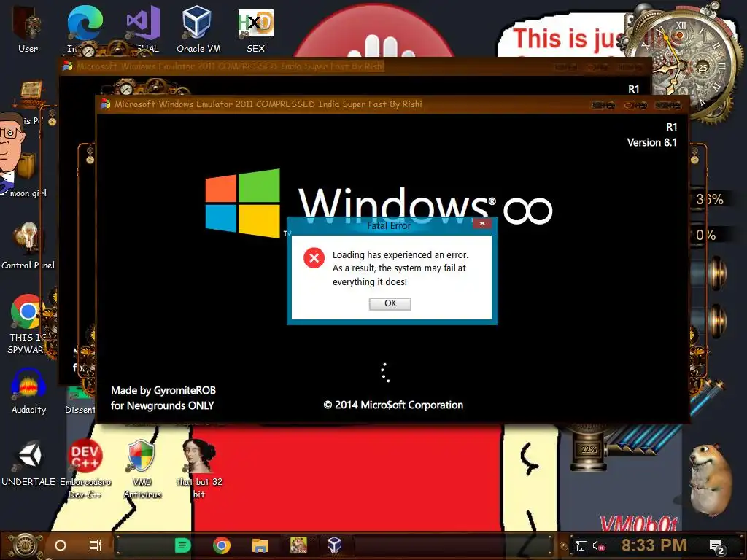The width and height of the screenshot is (747, 560).
Task: Click the front emulator window's title bar icon
Action: coord(105,104)
